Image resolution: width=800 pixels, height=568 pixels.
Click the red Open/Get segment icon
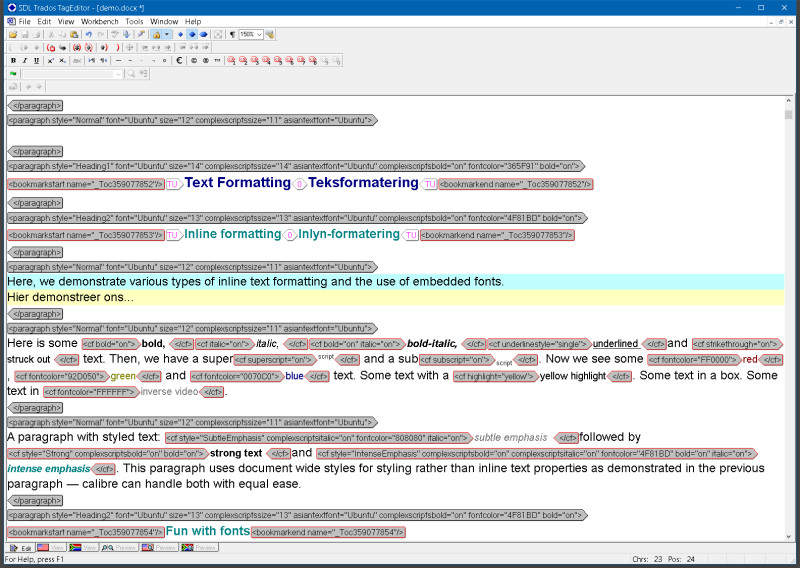tap(51, 47)
